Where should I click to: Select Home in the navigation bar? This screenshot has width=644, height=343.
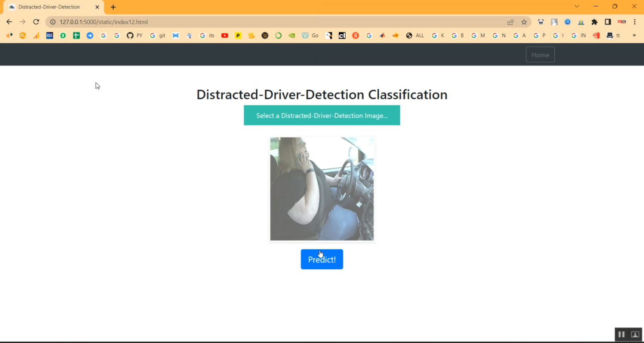540,54
